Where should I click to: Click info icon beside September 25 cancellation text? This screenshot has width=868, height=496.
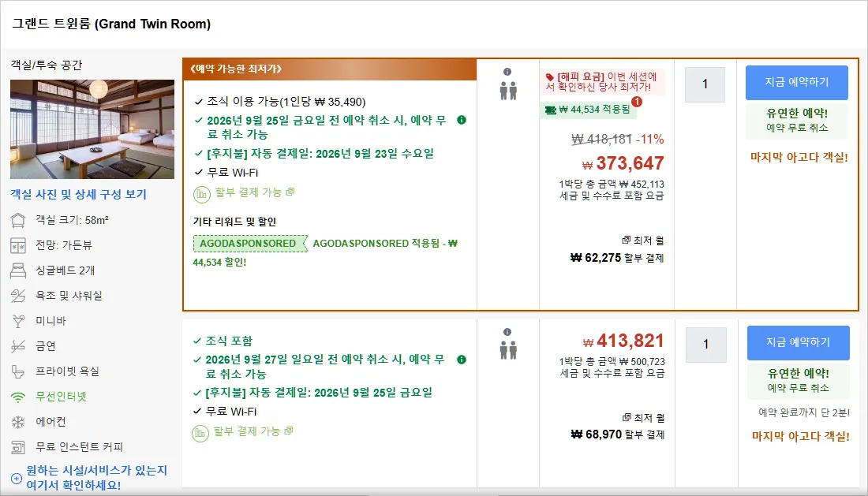pos(462,120)
